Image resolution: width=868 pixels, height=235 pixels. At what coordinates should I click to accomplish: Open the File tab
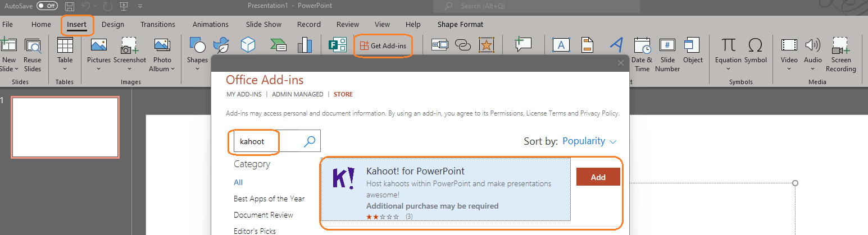click(8, 25)
